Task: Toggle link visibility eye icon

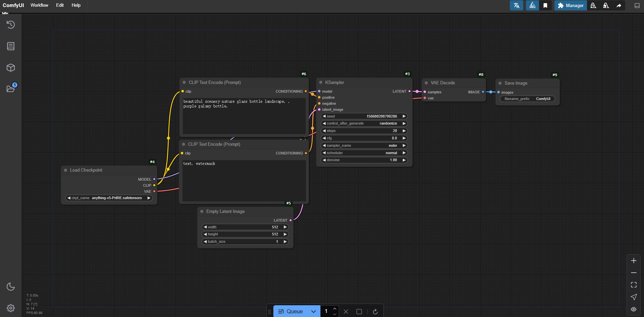Action: [634, 309]
